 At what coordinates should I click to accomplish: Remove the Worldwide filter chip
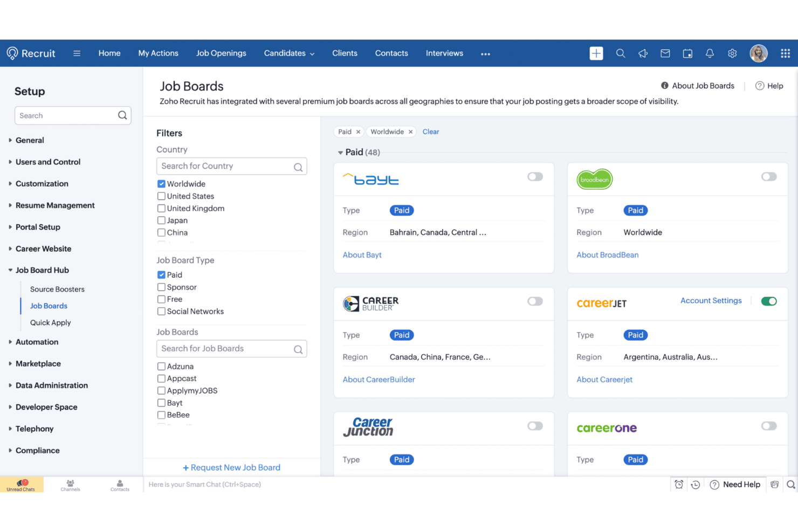point(410,132)
